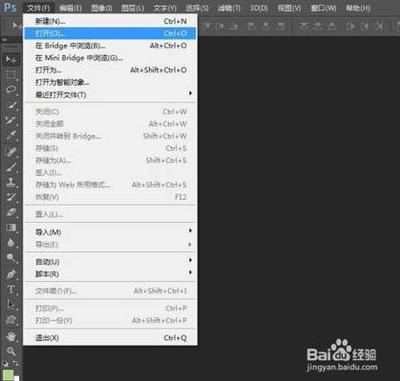Select the Dodge tool

(x=11, y=258)
